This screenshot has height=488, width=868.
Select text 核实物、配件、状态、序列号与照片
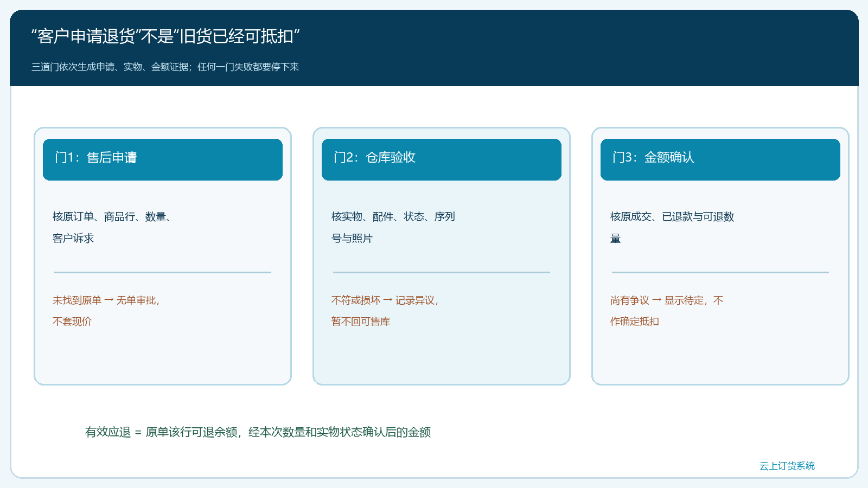pyautogui.click(x=393, y=227)
